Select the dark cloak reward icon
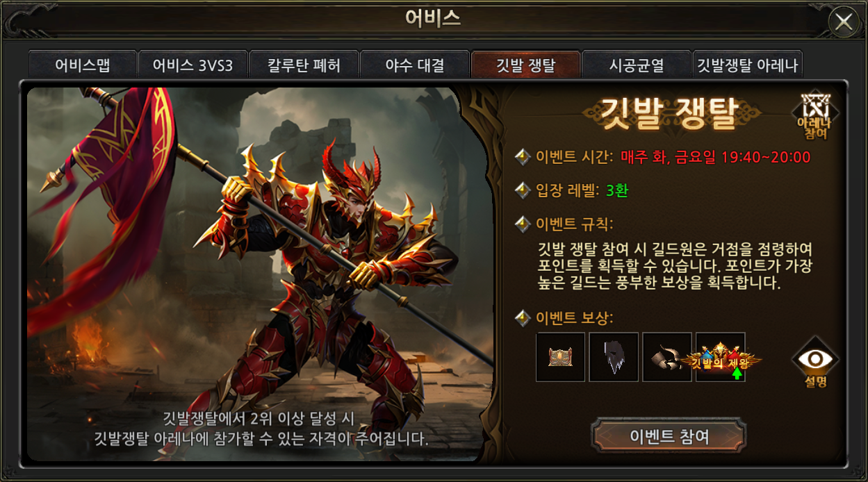The image size is (868, 482). [x=614, y=357]
